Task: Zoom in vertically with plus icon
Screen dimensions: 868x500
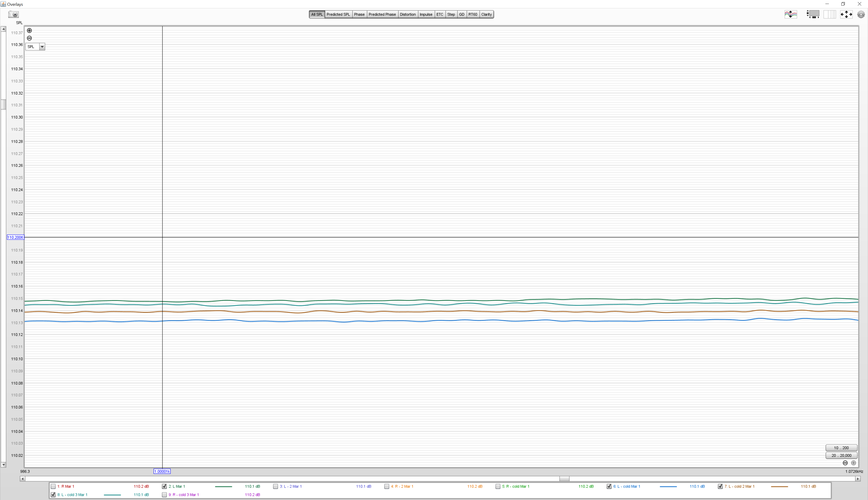Action: [30, 31]
